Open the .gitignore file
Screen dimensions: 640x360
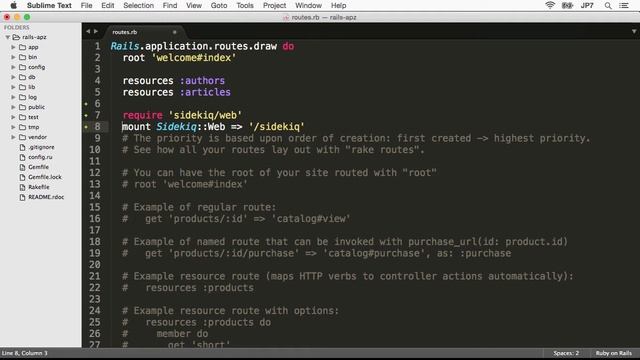(41, 147)
